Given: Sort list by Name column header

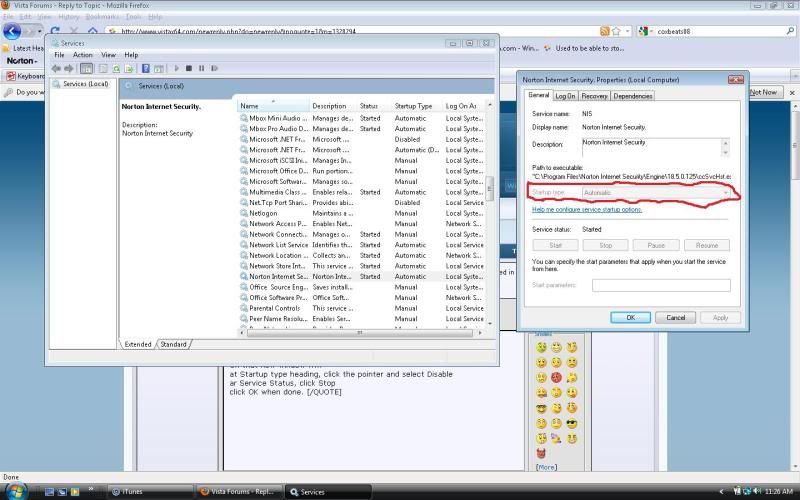Looking at the screenshot, I should (x=273, y=106).
